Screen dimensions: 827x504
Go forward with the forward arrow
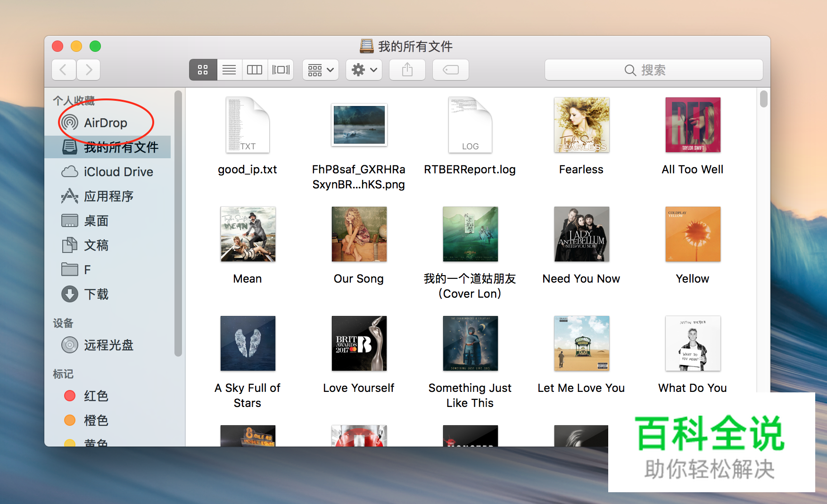[88, 70]
